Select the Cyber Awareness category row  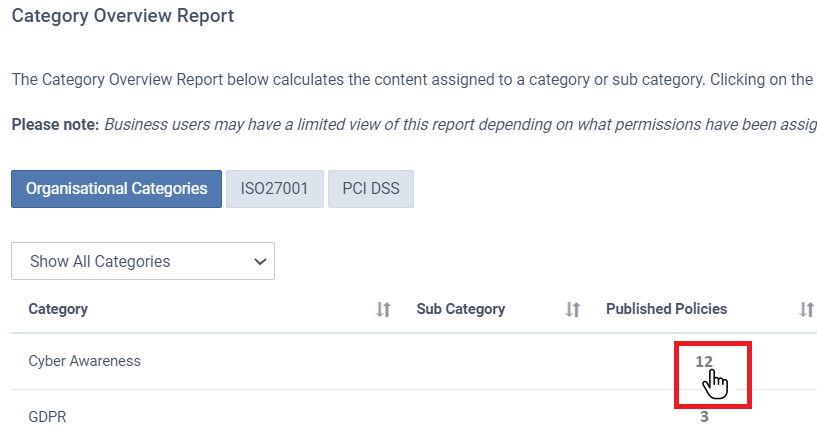coord(414,362)
